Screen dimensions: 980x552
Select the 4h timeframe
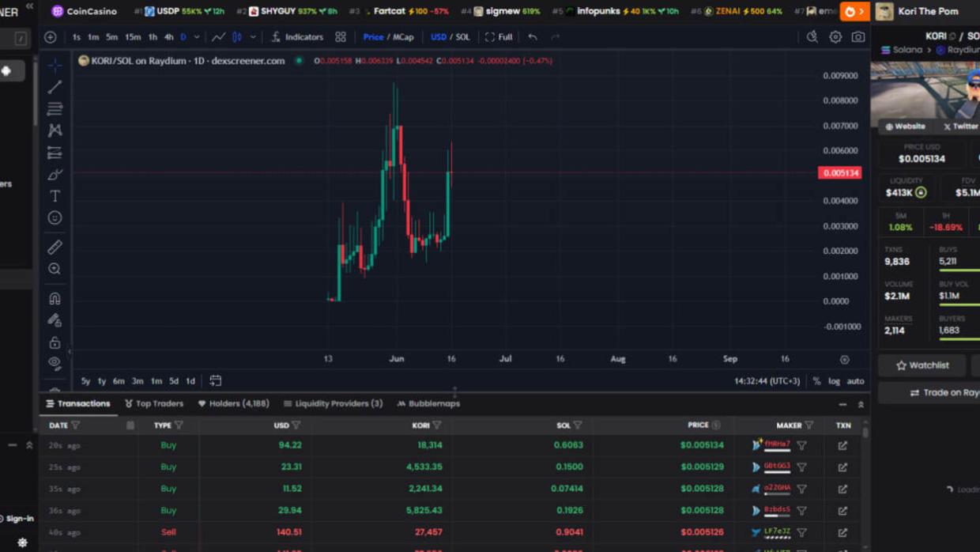pos(168,37)
